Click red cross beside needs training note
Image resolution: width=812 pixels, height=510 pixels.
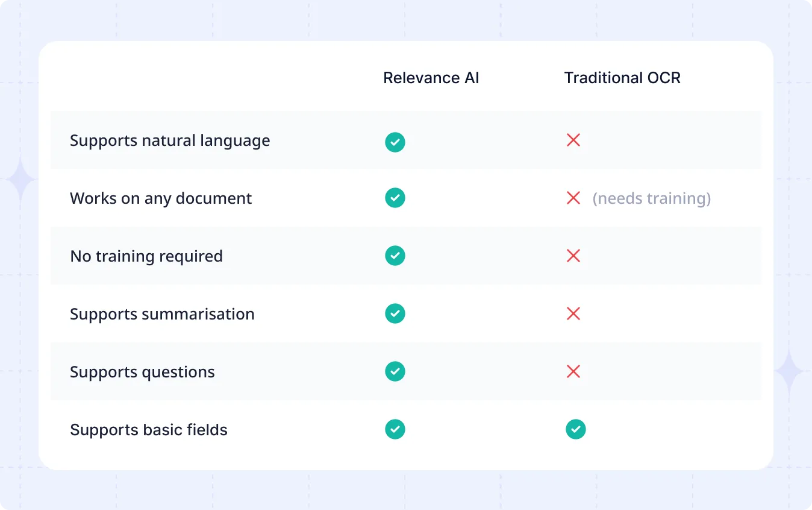pos(573,198)
